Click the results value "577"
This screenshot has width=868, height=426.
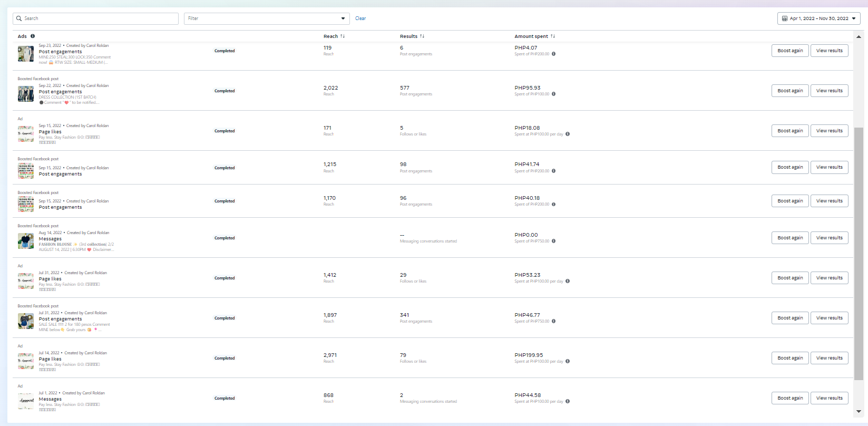404,88
